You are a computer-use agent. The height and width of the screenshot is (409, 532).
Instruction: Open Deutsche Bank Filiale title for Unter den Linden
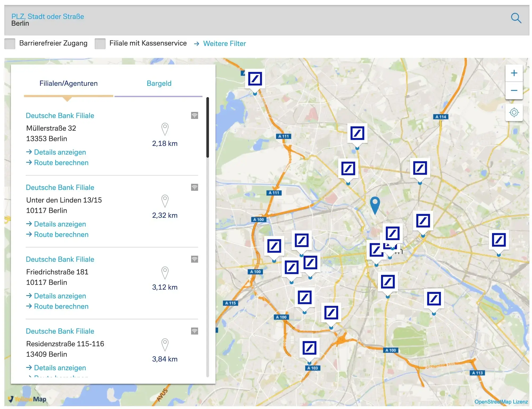60,188
